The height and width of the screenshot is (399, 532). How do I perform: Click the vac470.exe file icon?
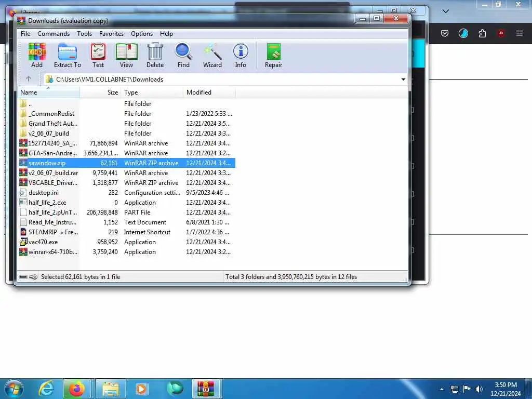point(23,242)
